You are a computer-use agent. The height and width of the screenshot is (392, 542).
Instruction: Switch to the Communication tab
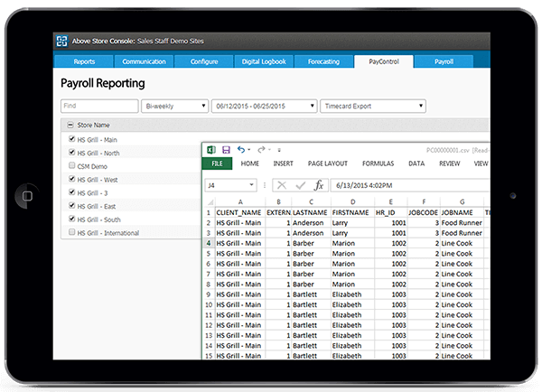pyautogui.click(x=144, y=61)
